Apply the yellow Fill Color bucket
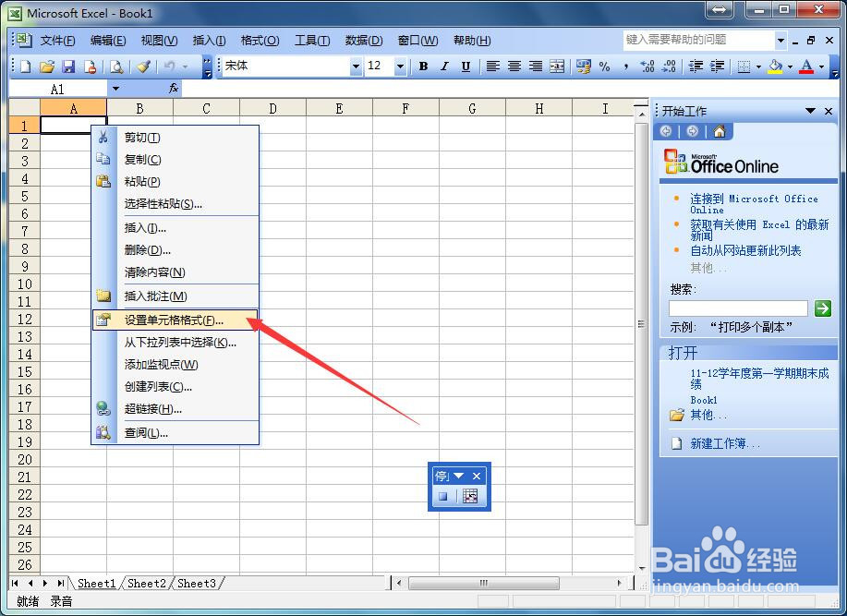847x616 pixels. tap(775, 66)
